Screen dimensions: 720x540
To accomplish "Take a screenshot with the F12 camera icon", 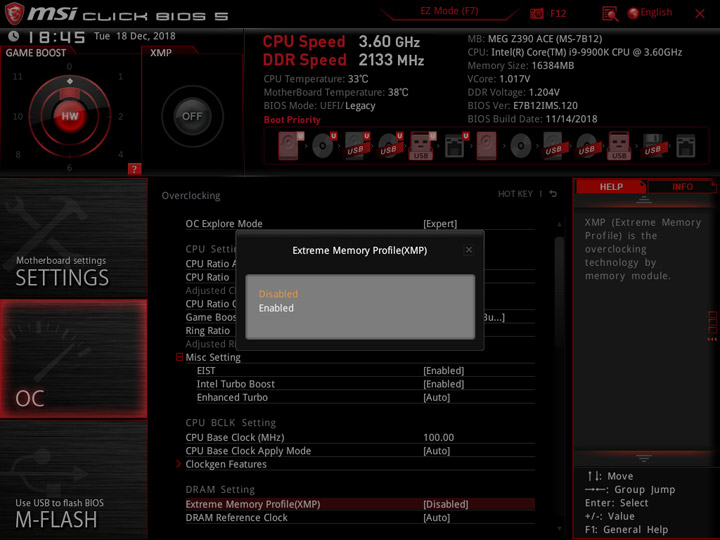I will [x=536, y=13].
